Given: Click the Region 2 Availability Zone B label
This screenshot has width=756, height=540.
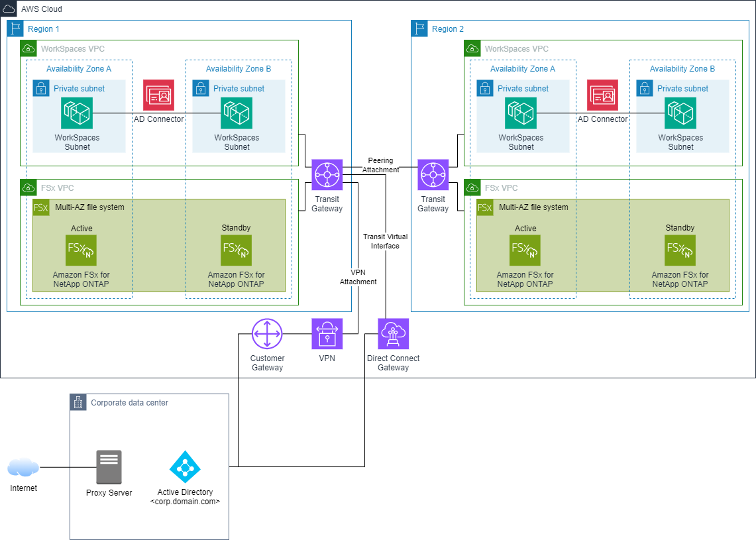Looking at the screenshot, I should (682, 68).
